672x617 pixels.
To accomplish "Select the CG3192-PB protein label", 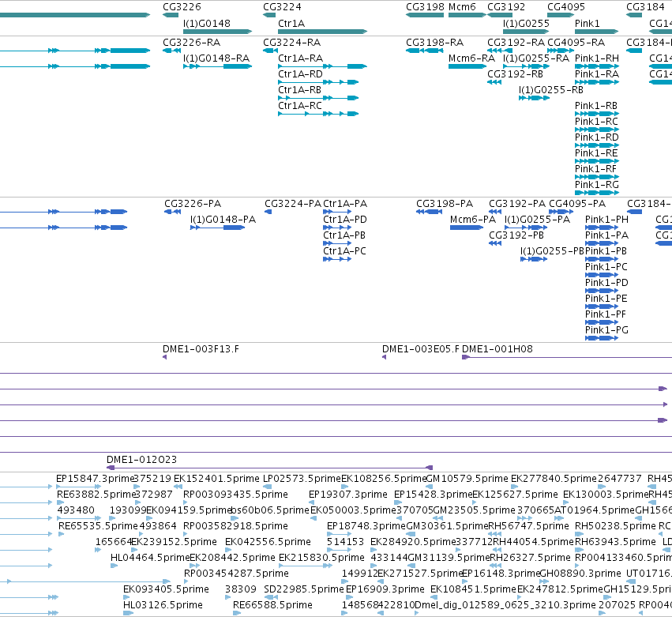I will point(516,235).
